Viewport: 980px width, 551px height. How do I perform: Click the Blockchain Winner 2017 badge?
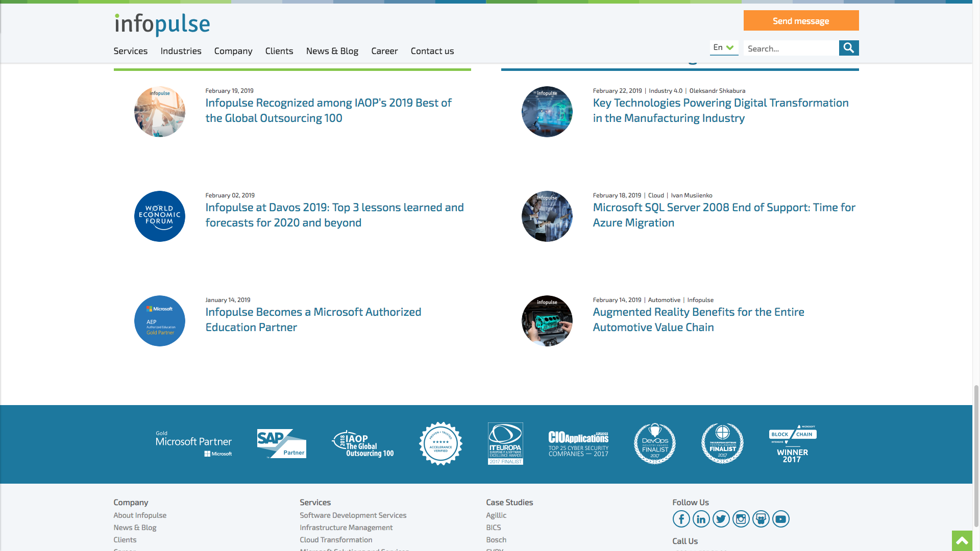coord(793,444)
